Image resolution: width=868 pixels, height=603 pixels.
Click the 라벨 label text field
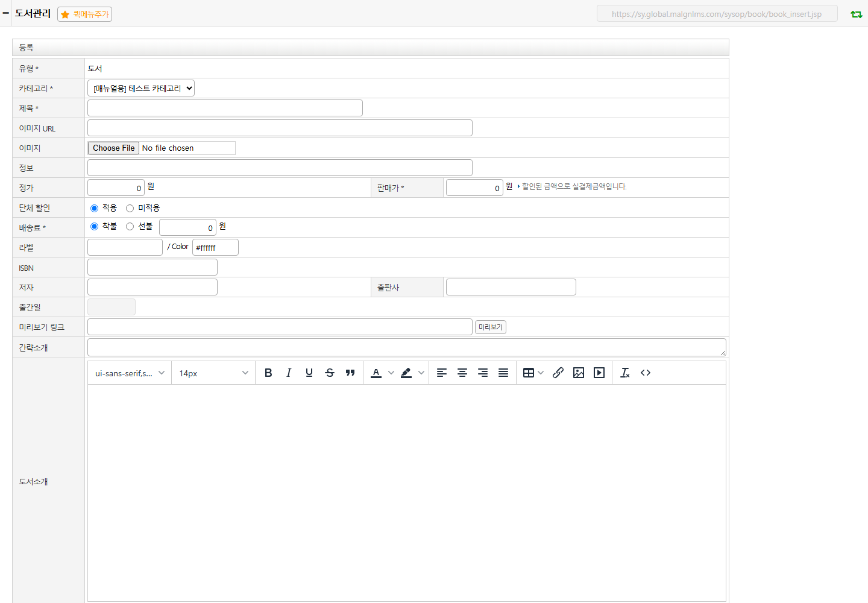[x=125, y=247]
